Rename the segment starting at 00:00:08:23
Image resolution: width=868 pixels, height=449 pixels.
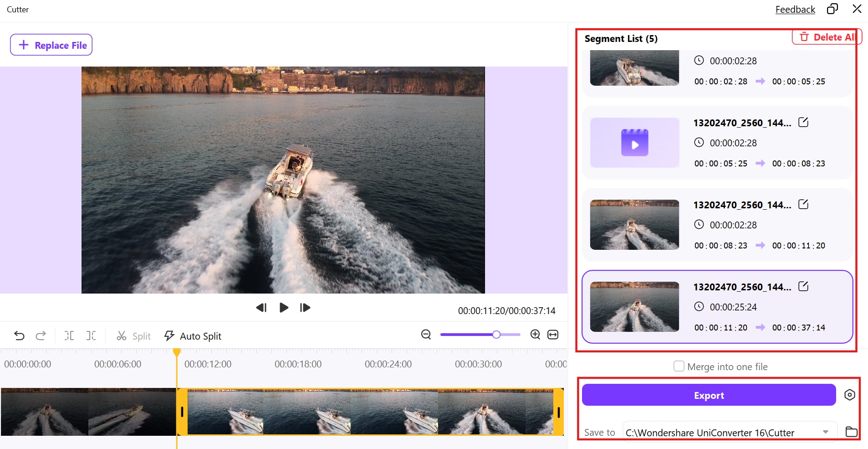(803, 204)
